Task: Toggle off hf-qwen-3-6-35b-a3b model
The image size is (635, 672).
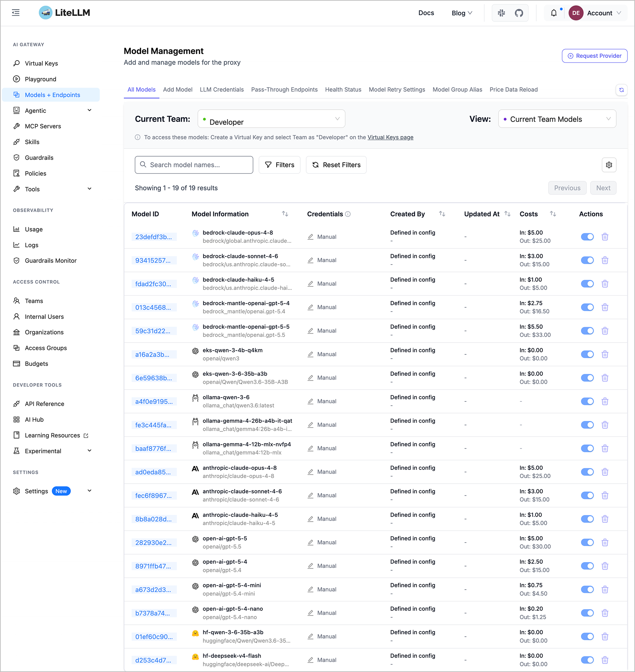Action: [x=587, y=636]
